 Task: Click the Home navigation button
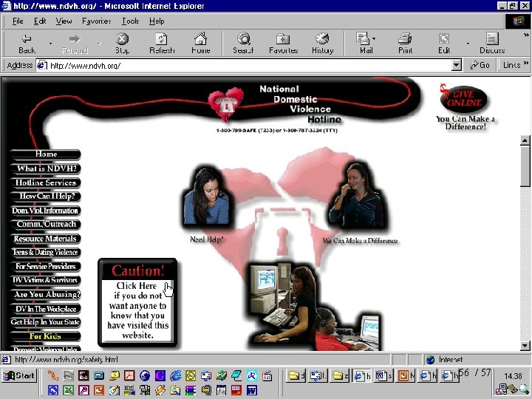(x=46, y=154)
